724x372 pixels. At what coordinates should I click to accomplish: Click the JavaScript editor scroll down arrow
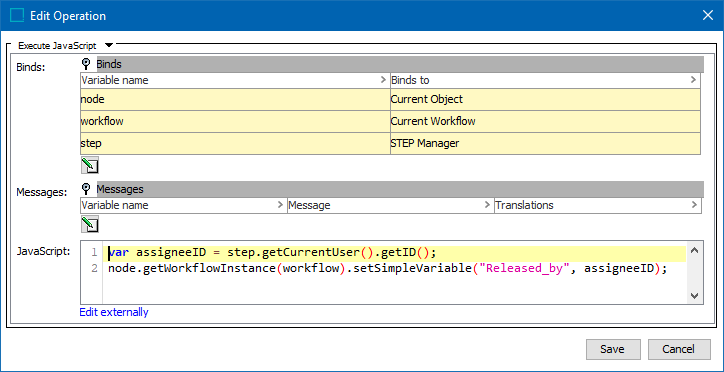694,295
